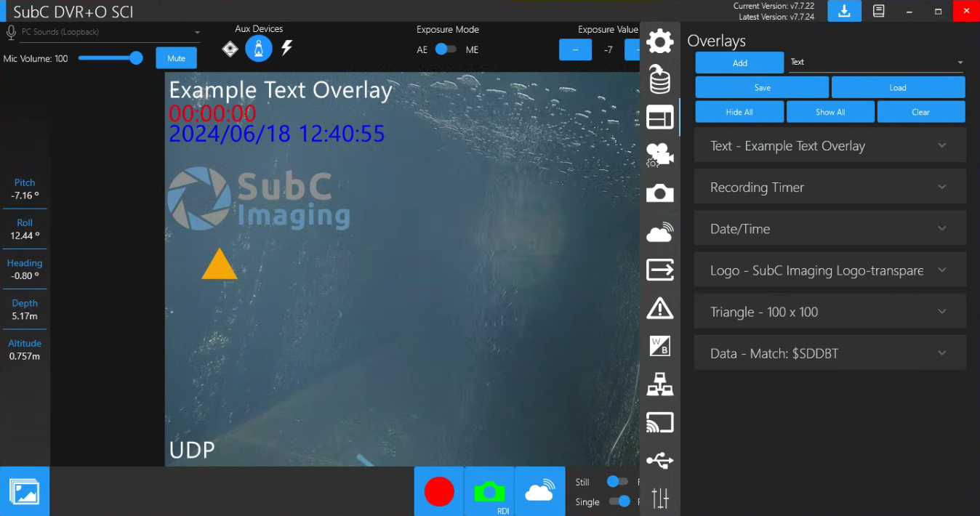
Task: Open the image gallery icon bottom-left
Action: pyautogui.click(x=25, y=492)
